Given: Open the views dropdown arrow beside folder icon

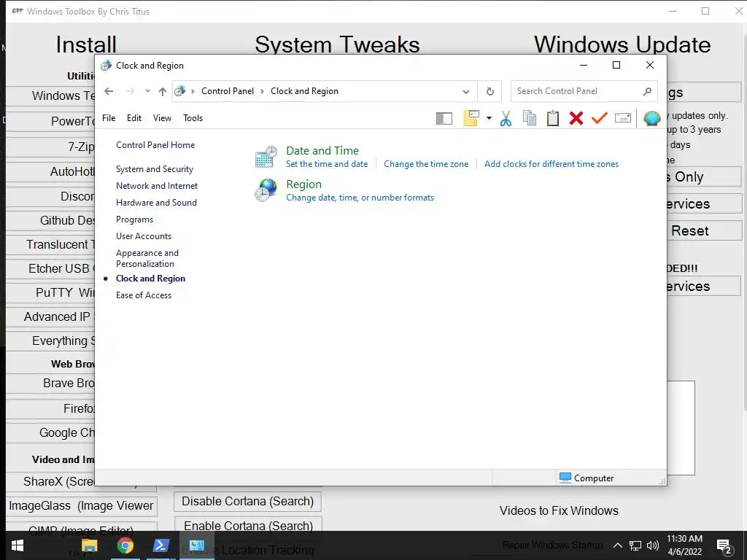Looking at the screenshot, I should 489,118.
